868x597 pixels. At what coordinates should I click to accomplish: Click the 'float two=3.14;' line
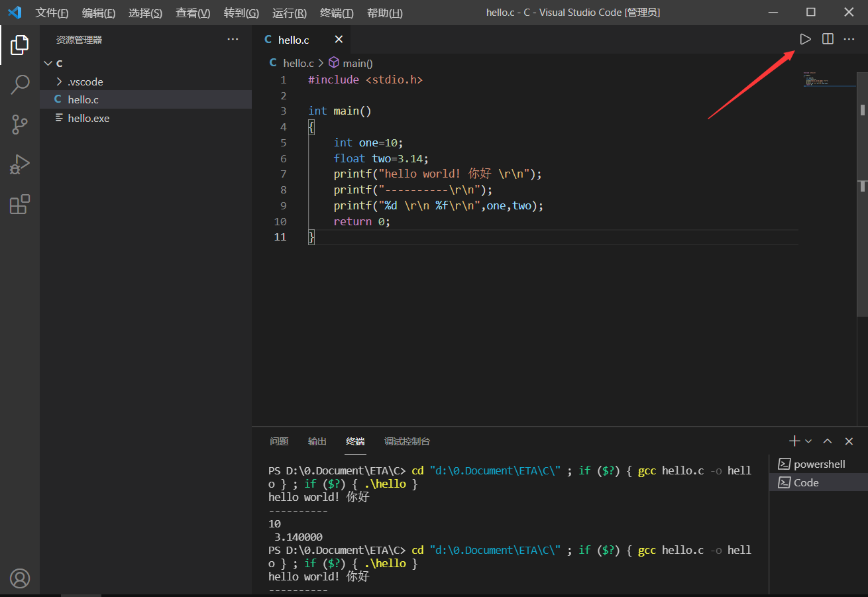[381, 158]
